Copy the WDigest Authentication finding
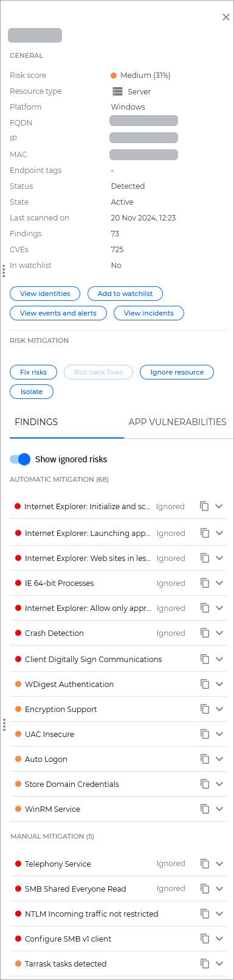 click(205, 684)
